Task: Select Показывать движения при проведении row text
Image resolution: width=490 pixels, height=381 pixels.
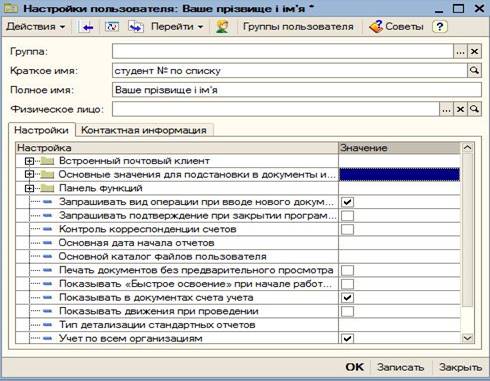Action: 159,311
